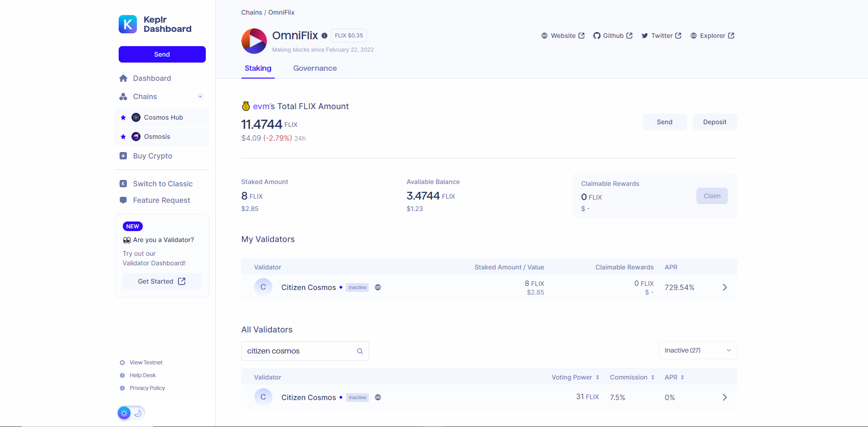Viewport: 868px width, 427px height.
Task: Click the Claim rewards button
Action: tap(712, 196)
